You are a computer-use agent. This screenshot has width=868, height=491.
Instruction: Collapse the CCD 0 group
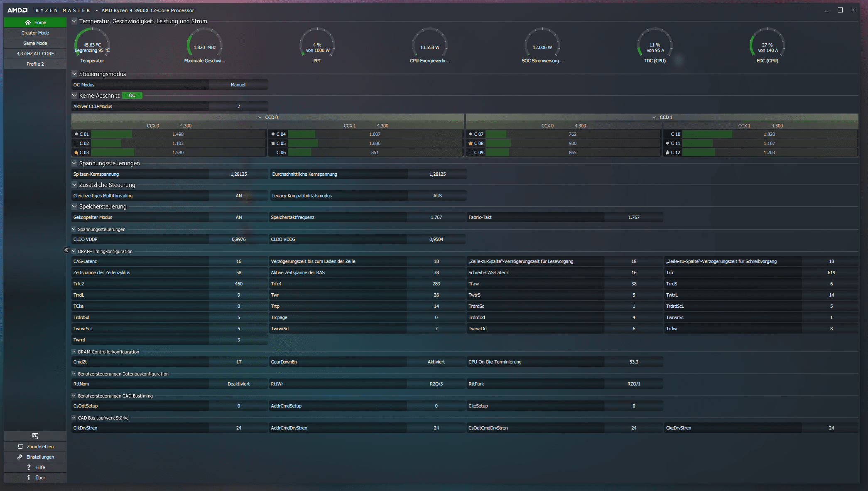tap(260, 118)
